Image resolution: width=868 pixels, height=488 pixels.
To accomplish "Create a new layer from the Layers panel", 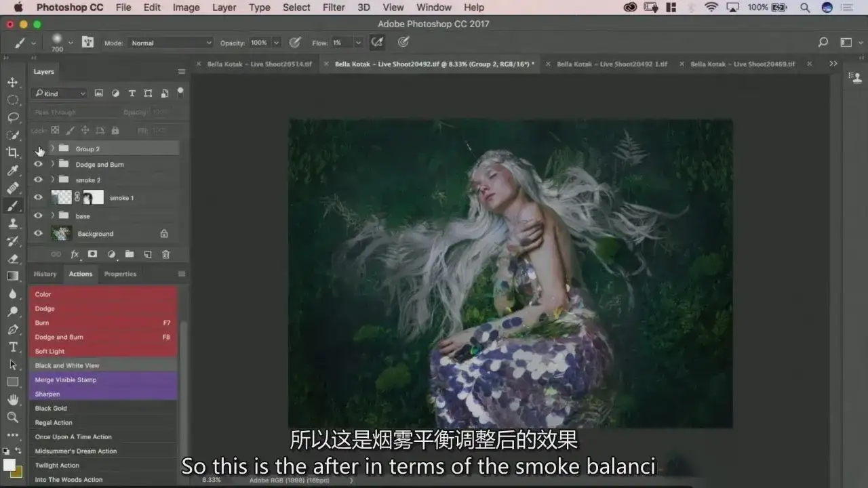I will pos(147,254).
